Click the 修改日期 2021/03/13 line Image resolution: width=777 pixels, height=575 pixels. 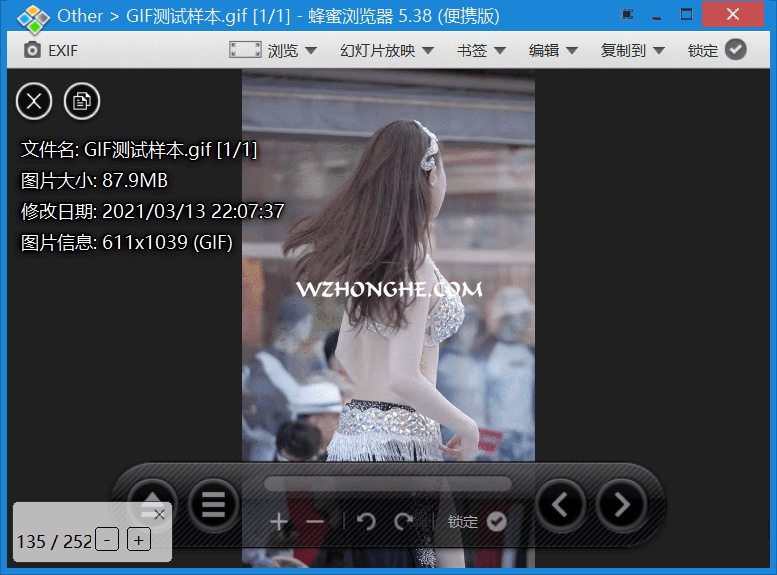point(152,211)
